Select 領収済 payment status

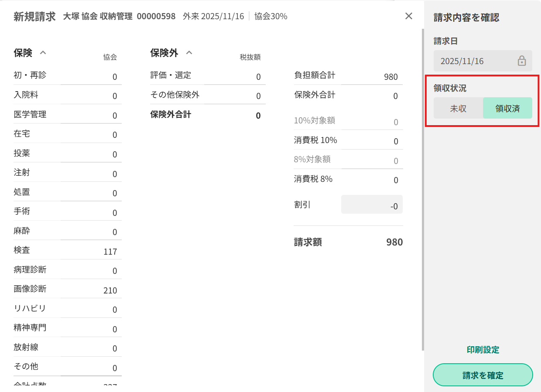(507, 108)
